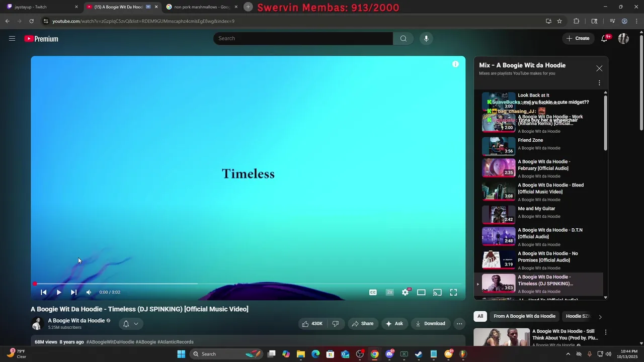Open the account avatar menu

pyautogui.click(x=623, y=38)
